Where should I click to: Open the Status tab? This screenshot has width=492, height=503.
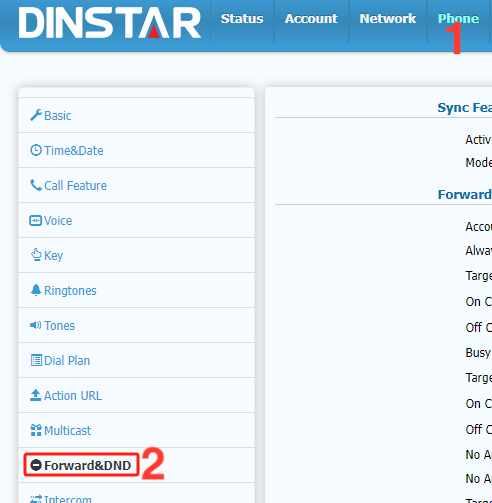[242, 19]
